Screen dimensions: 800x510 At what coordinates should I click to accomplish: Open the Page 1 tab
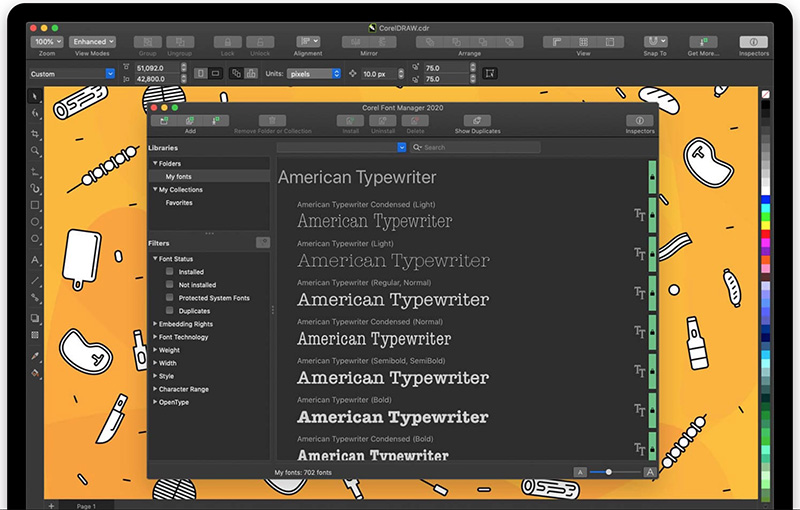86,506
